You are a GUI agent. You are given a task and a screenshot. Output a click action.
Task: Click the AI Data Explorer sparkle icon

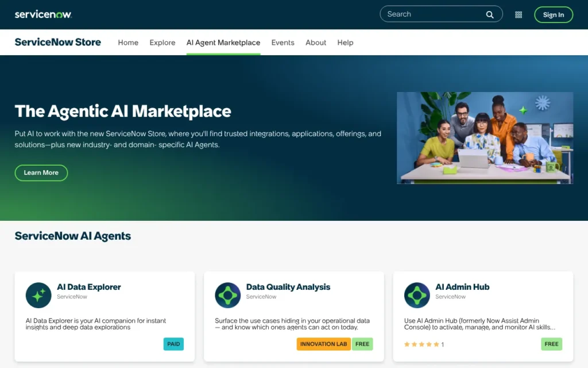click(x=38, y=295)
